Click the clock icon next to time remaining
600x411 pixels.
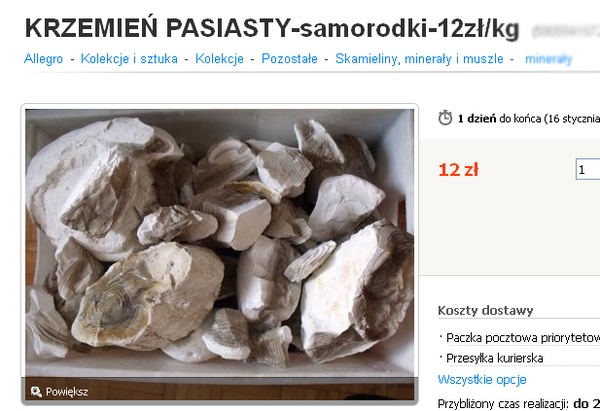[x=445, y=118]
